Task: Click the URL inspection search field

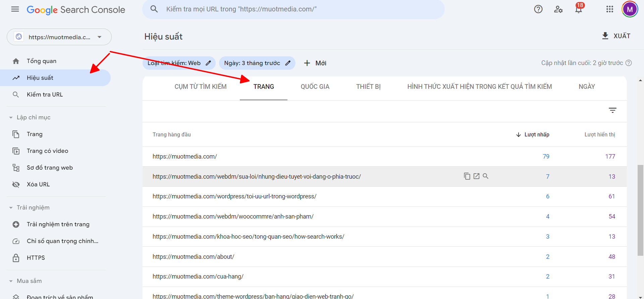Action: (x=293, y=9)
